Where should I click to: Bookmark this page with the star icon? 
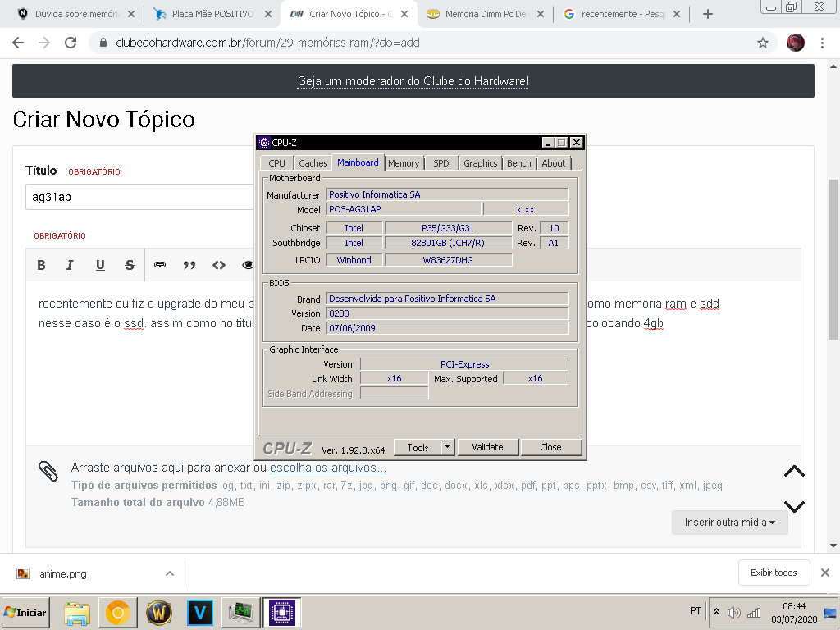pyautogui.click(x=762, y=43)
